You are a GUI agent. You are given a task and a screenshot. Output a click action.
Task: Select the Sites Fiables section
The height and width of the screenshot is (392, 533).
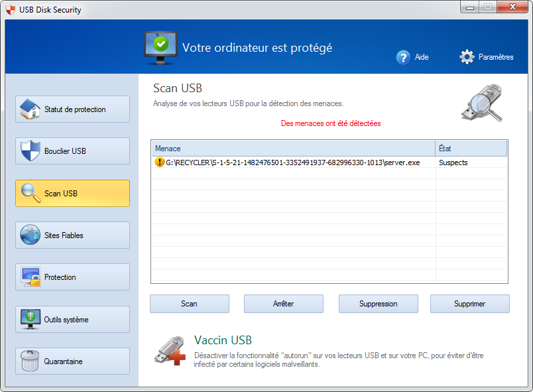click(x=72, y=235)
